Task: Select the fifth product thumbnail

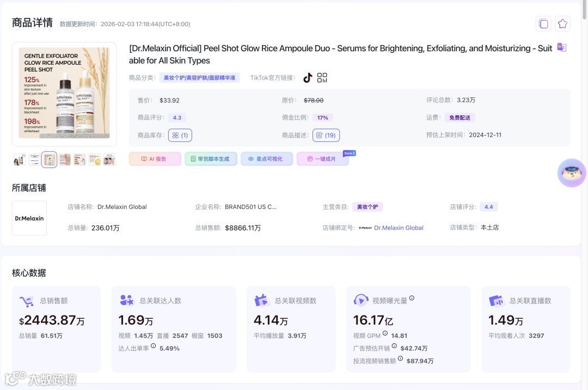Action: [79, 160]
